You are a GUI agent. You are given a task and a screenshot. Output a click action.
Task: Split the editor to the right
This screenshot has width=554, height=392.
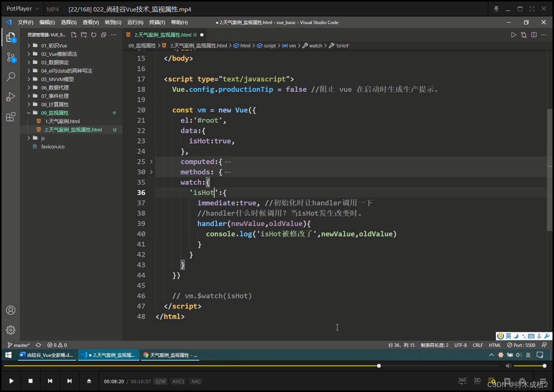coord(534,35)
